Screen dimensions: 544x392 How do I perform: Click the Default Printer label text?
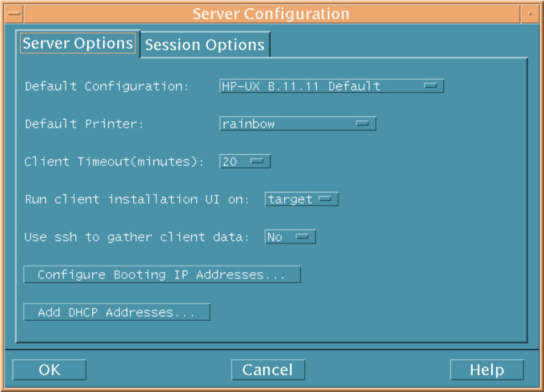[x=84, y=124]
